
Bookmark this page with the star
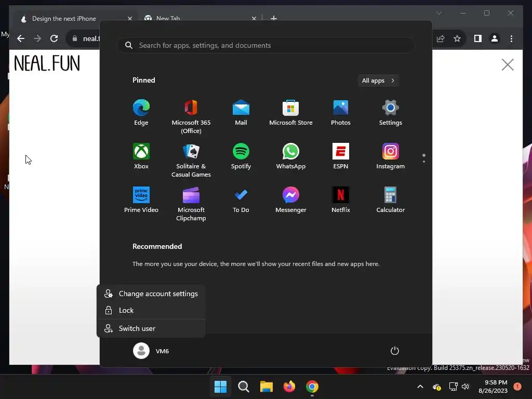(457, 38)
